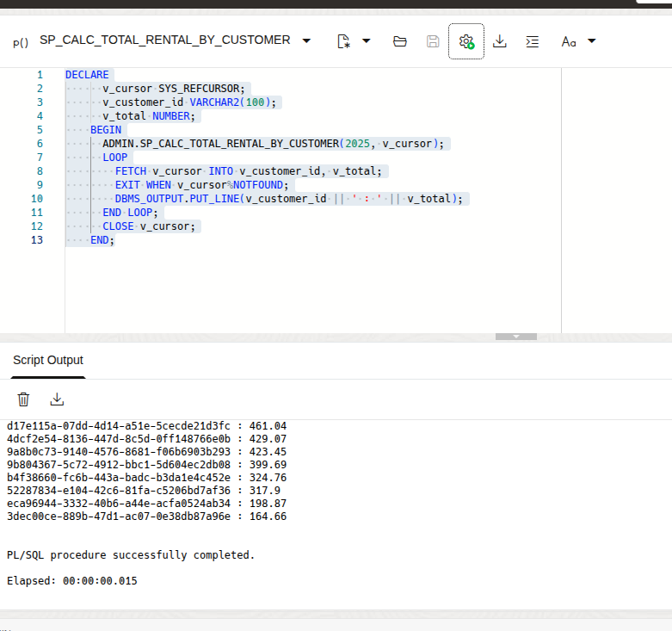672x631 pixels.
Task: Click output row ending 324.76
Action: coord(146,478)
